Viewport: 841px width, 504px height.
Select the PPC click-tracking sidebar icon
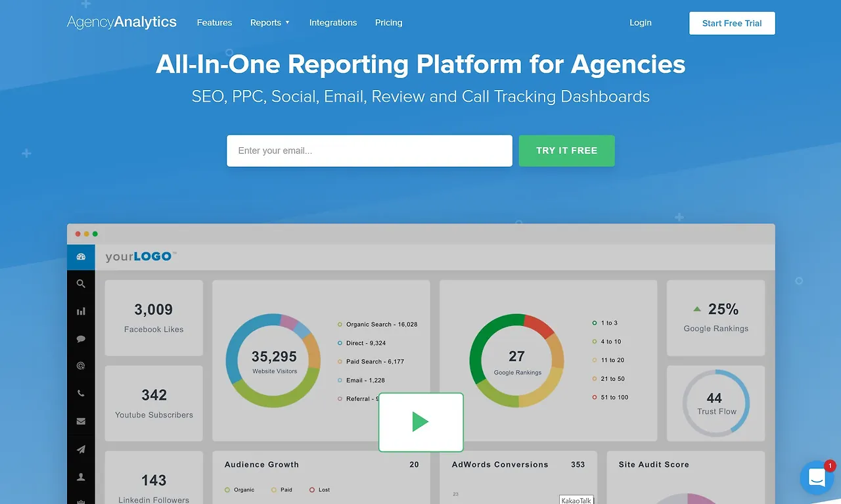80,365
